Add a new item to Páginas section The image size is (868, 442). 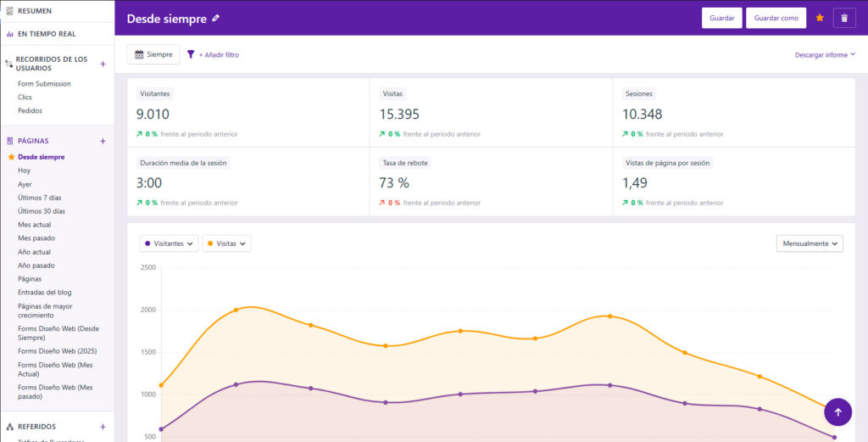[x=103, y=141]
